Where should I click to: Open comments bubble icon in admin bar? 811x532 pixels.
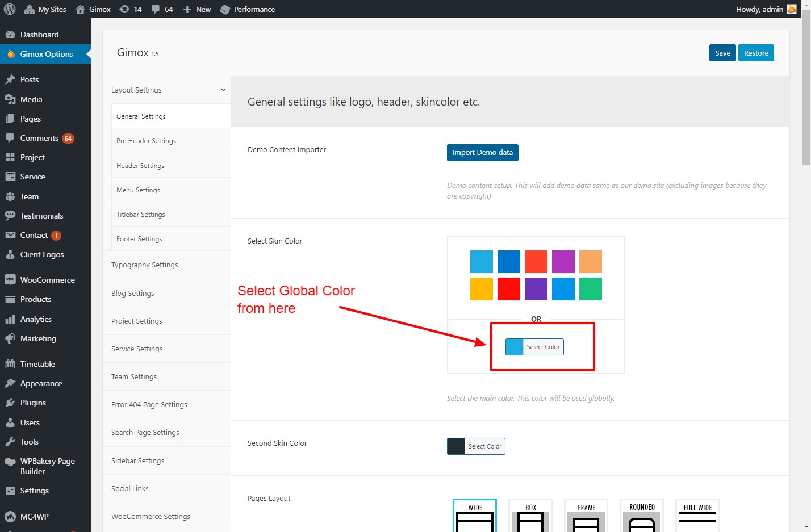click(x=156, y=9)
